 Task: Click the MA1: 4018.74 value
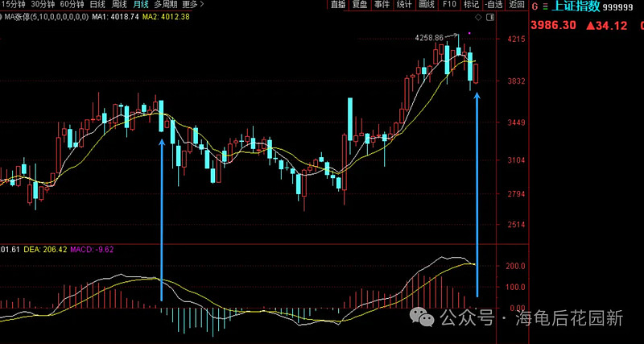(115, 17)
